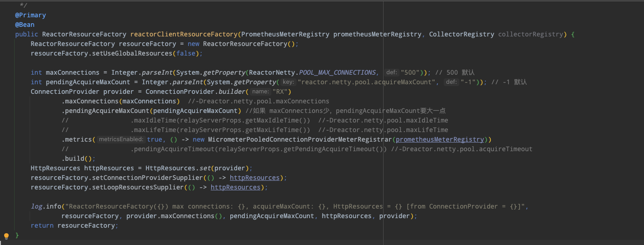Click the "RX" string literal
Viewport: 644px width, 245px height.
(280, 92)
